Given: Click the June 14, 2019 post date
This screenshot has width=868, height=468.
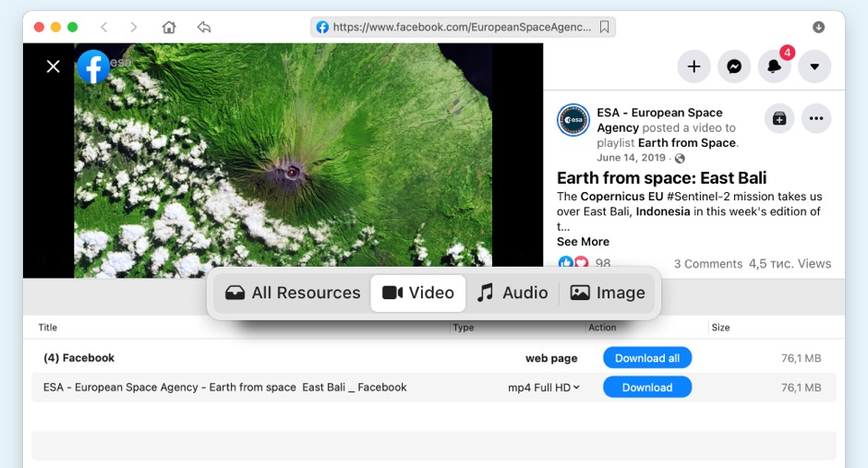Looking at the screenshot, I should coord(631,158).
